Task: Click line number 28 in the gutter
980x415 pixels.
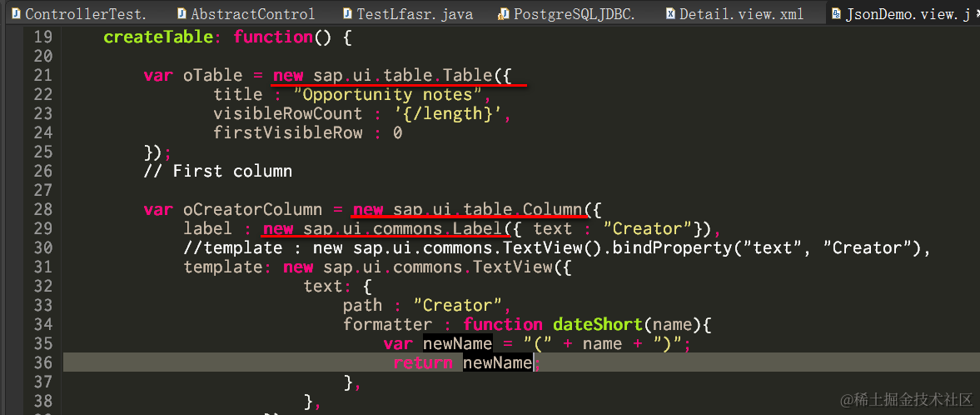Action: (x=42, y=210)
